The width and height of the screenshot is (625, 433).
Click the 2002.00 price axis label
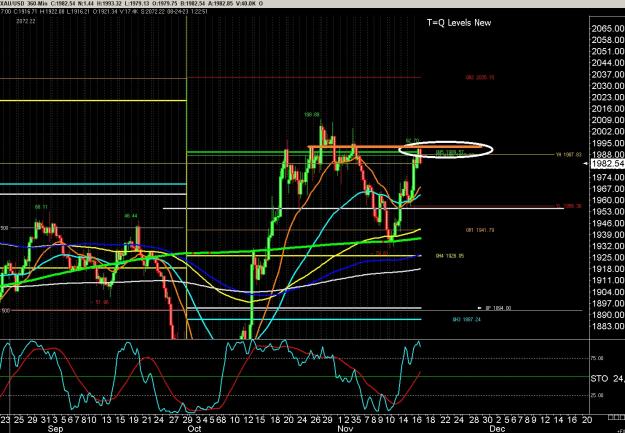pyautogui.click(x=608, y=132)
